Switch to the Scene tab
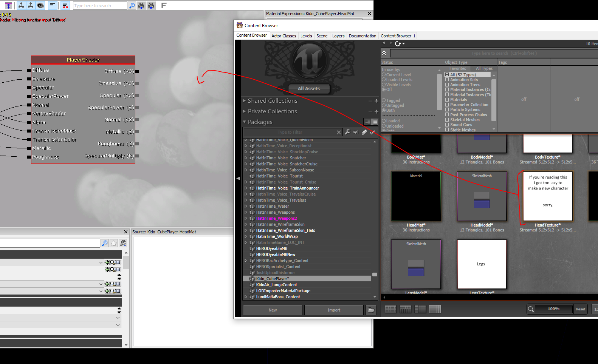Viewport: 598px width, 364px height. click(x=322, y=36)
